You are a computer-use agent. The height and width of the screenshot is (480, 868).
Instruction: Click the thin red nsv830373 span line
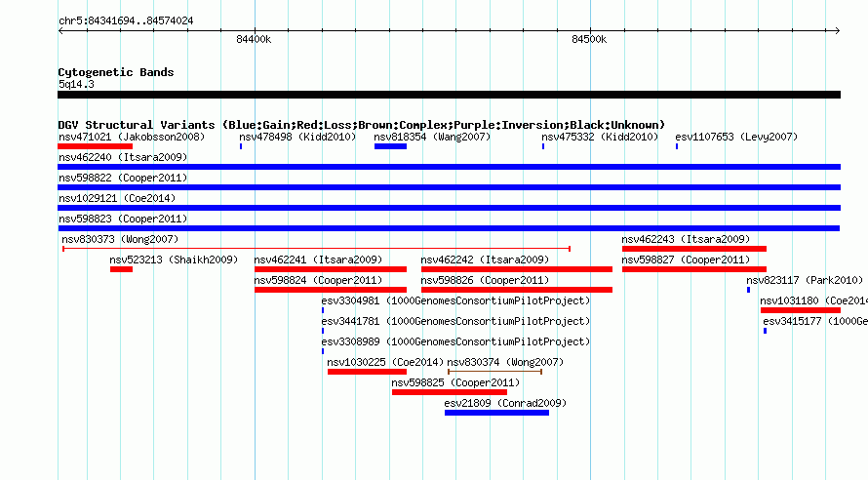316,249
